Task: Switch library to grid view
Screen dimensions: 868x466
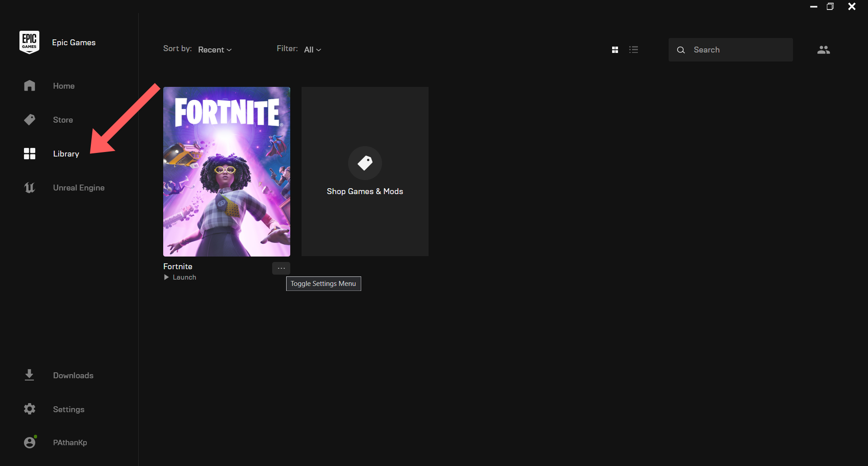Action: (615, 49)
